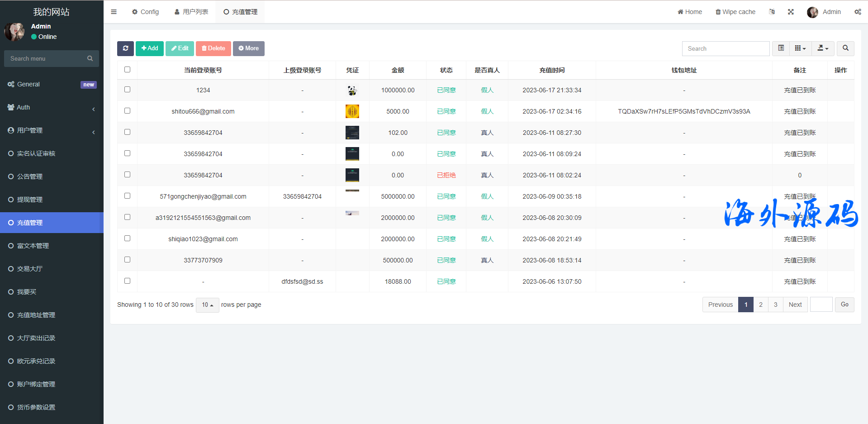The width and height of the screenshot is (868, 424).
Task: Tick checkbox for shitou666@gmail.com row
Action: coord(127,111)
